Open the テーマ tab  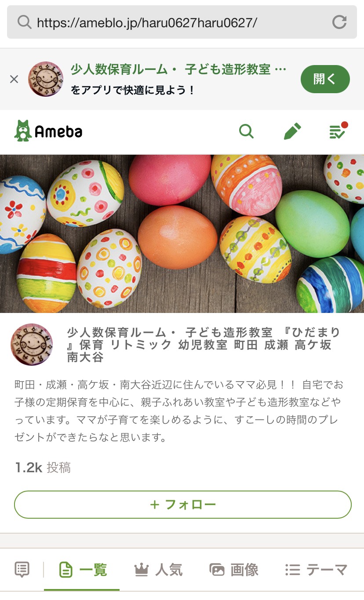coord(317,570)
